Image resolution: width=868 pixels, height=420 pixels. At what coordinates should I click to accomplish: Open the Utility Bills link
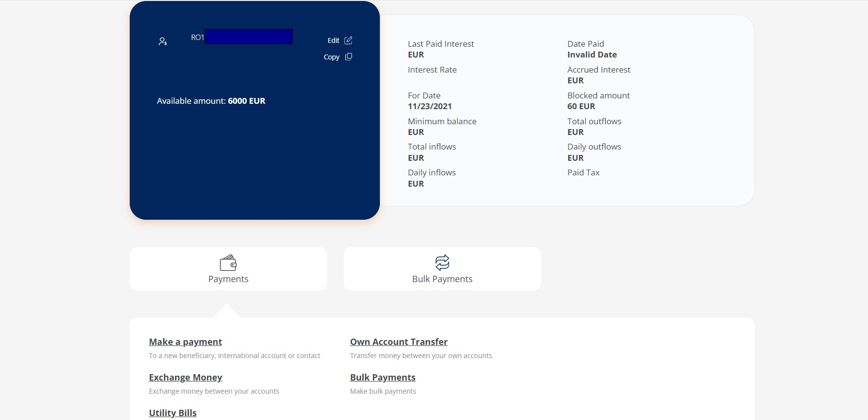point(173,413)
